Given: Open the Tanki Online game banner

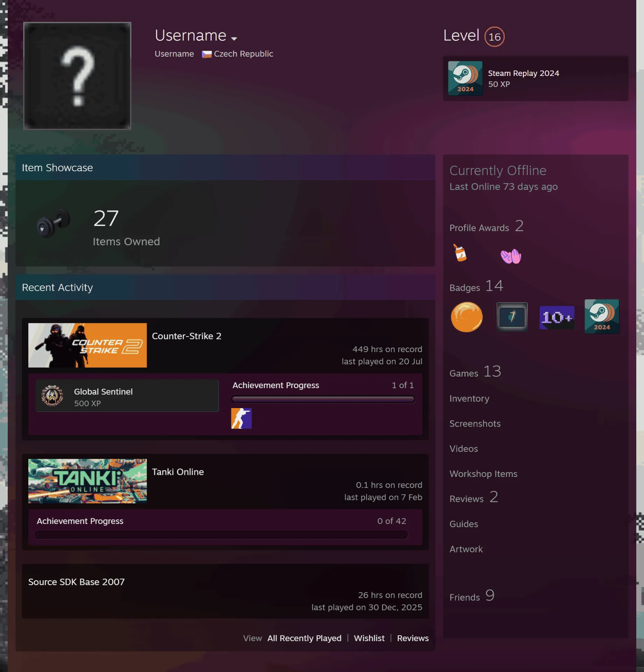Looking at the screenshot, I should point(87,481).
